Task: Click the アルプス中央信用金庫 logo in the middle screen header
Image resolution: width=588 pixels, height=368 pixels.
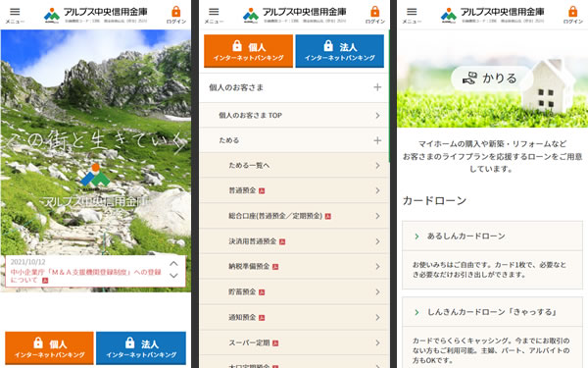Action: pos(294,15)
